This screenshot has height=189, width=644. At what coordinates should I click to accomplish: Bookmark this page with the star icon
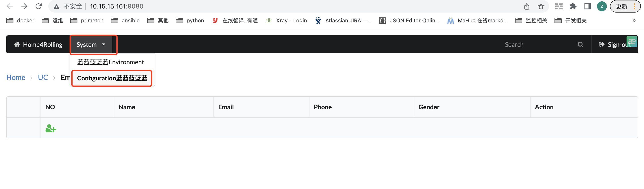point(541,6)
